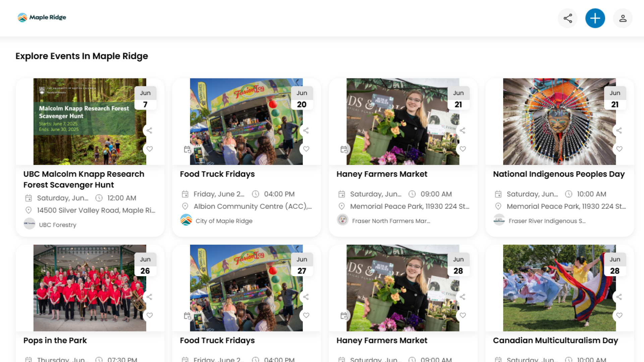
Task: Favorite the June 27 Food Truck Fridays event
Action: (x=306, y=315)
